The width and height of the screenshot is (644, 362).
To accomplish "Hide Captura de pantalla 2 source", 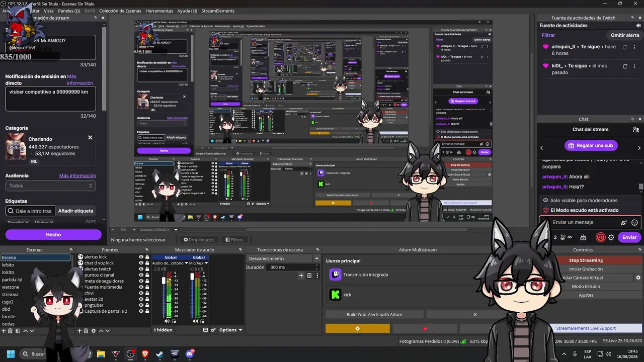I will [141, 311].
